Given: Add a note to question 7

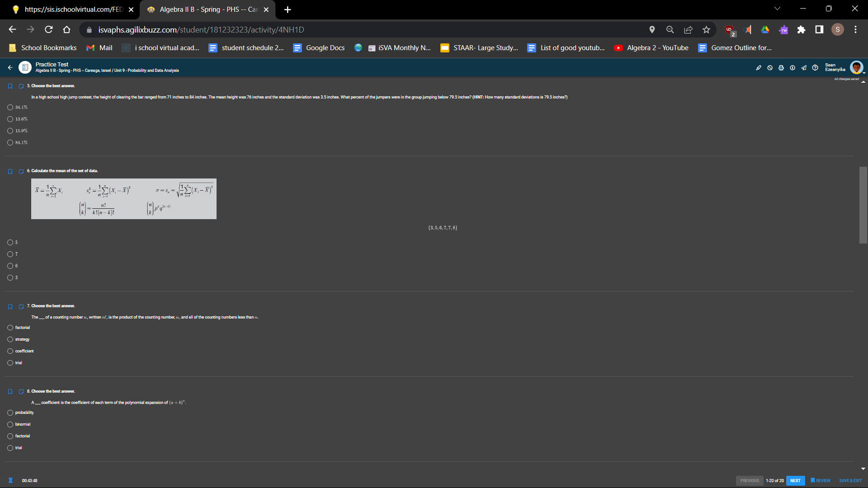Looking at the screenshot, I should click(21, 307).
